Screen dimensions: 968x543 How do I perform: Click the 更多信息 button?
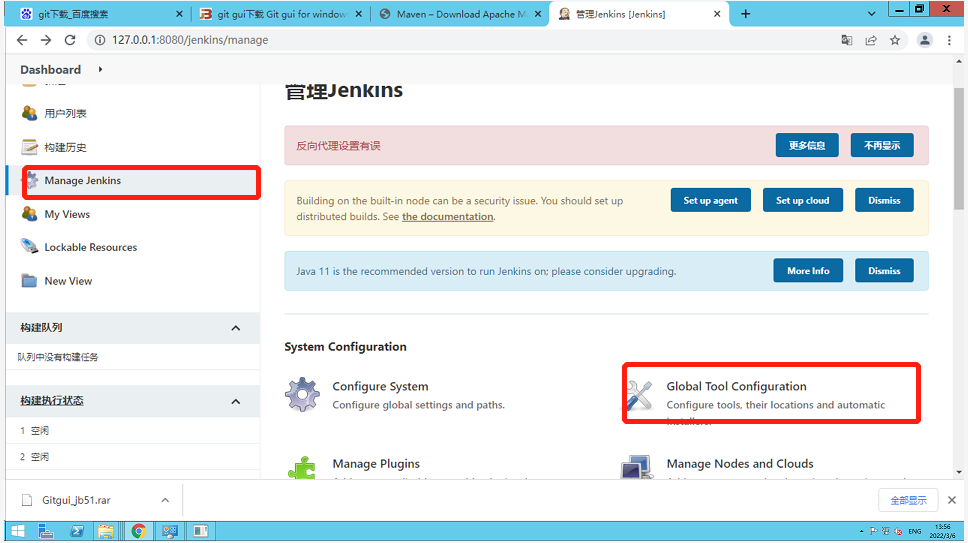pos(807,145)
